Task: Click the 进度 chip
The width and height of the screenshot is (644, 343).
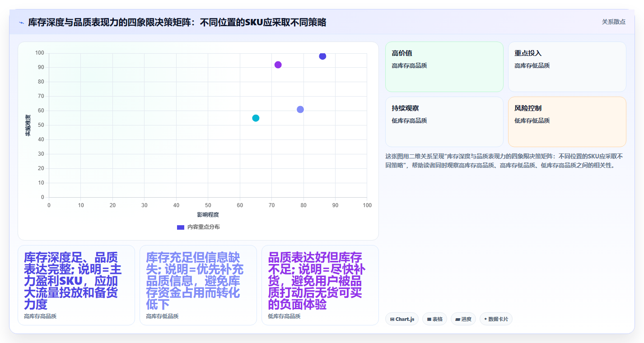Action: pos(463,319)
